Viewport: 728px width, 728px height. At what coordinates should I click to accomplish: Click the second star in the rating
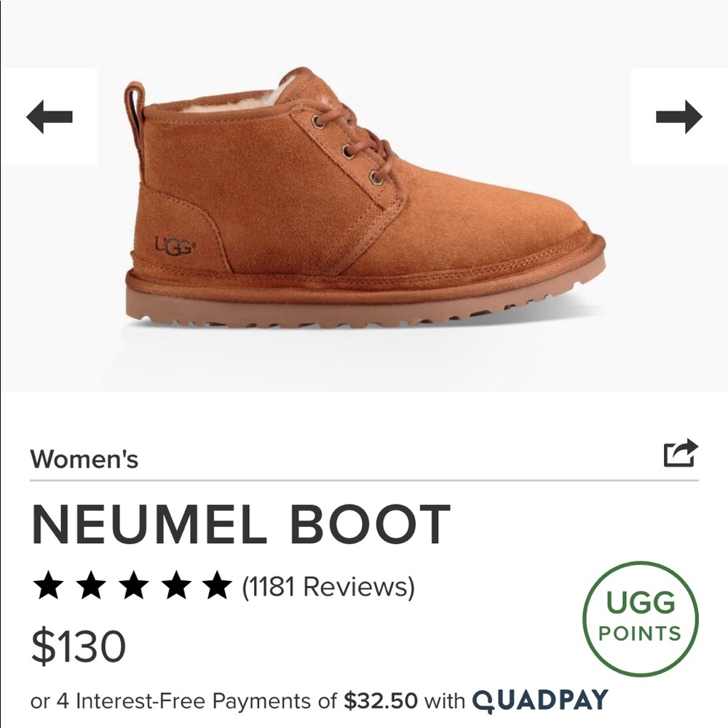point(90,582)
